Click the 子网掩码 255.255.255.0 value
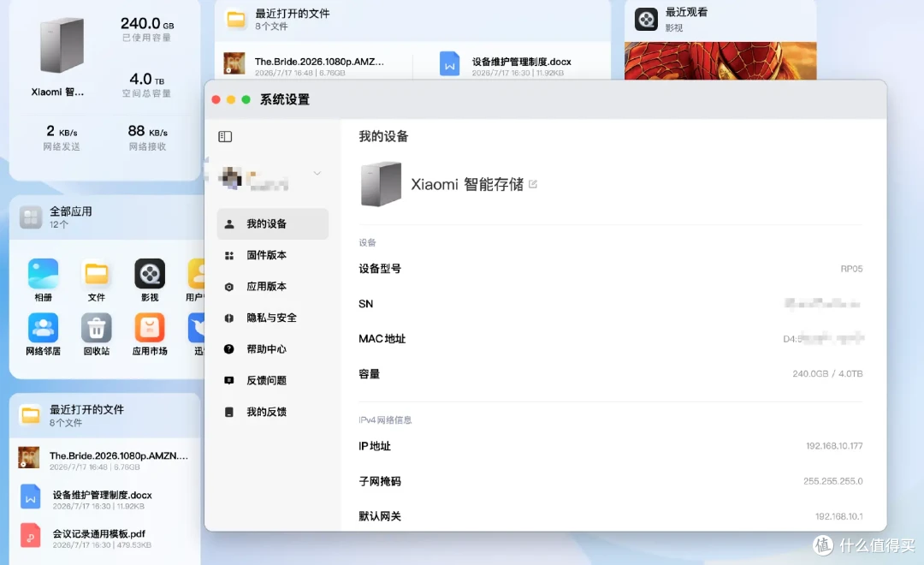 tap(832, 481)
